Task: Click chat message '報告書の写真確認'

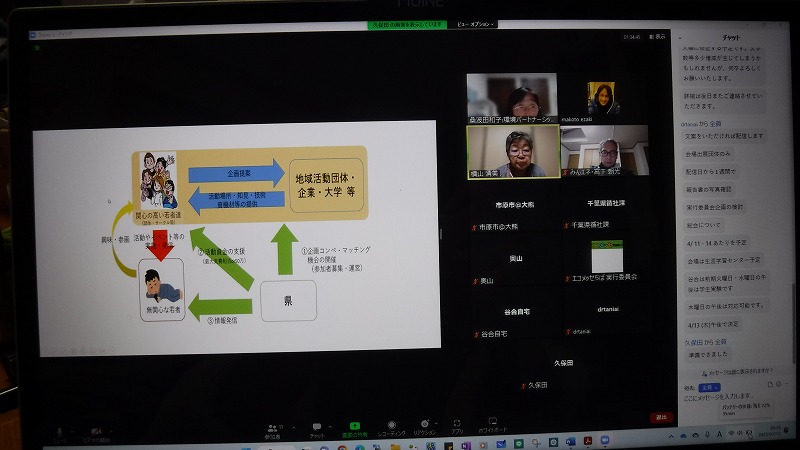Action: 708,189
